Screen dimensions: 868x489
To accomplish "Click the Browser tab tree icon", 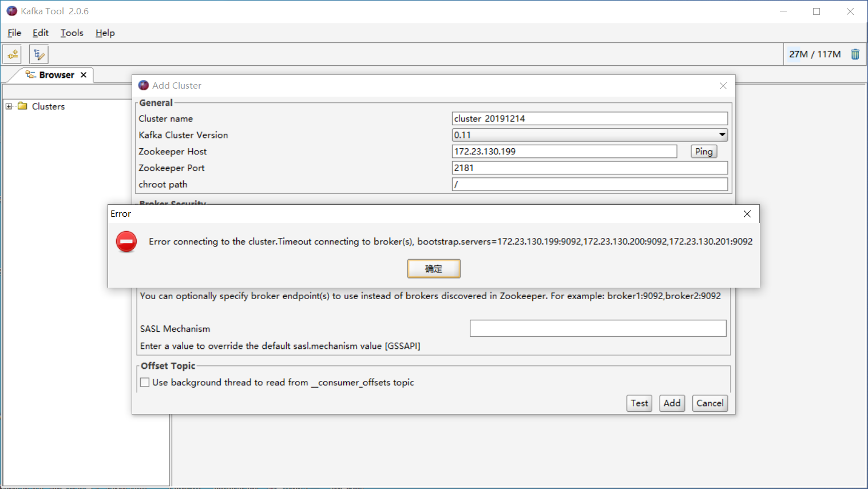I will click(x=31, y=75).
